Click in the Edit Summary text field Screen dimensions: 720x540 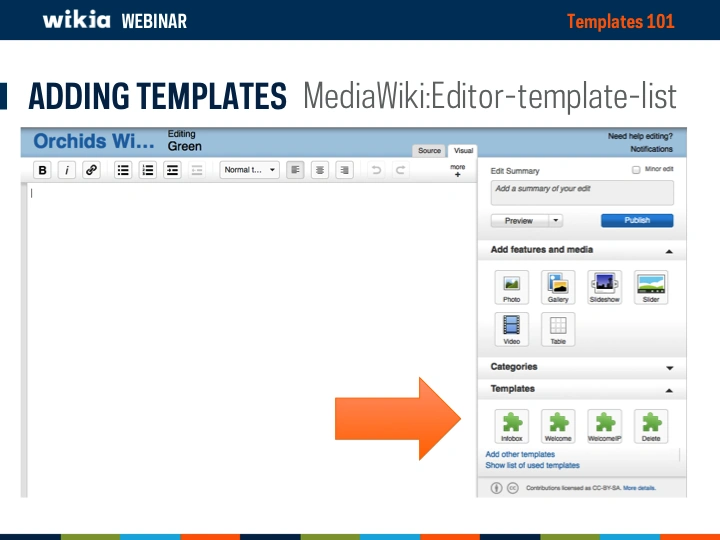582,192
